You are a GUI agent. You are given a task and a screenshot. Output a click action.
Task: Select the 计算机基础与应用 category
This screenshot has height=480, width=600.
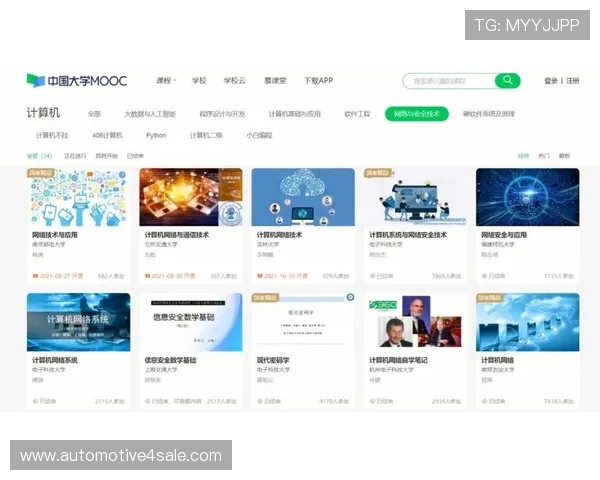[x=294, y=114]
